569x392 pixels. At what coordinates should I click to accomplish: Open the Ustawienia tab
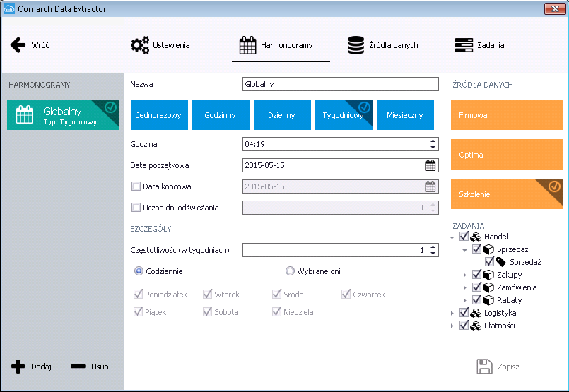coord(160,45)
